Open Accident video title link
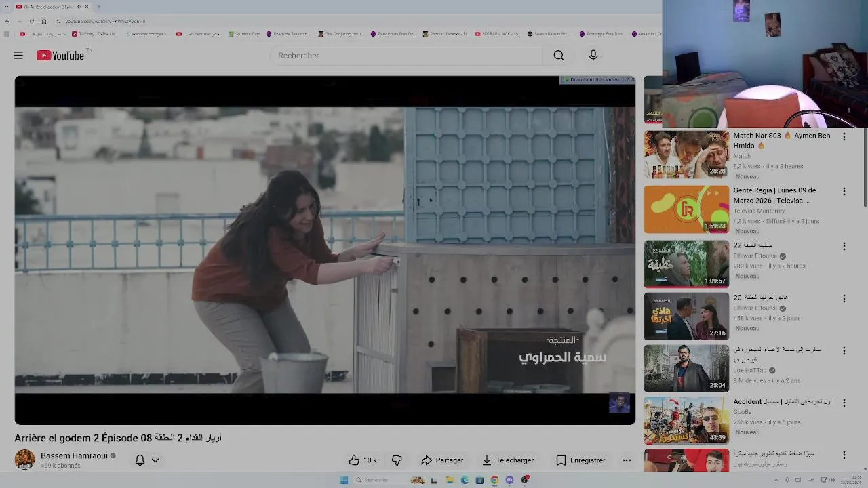 [x=783, y=401]
